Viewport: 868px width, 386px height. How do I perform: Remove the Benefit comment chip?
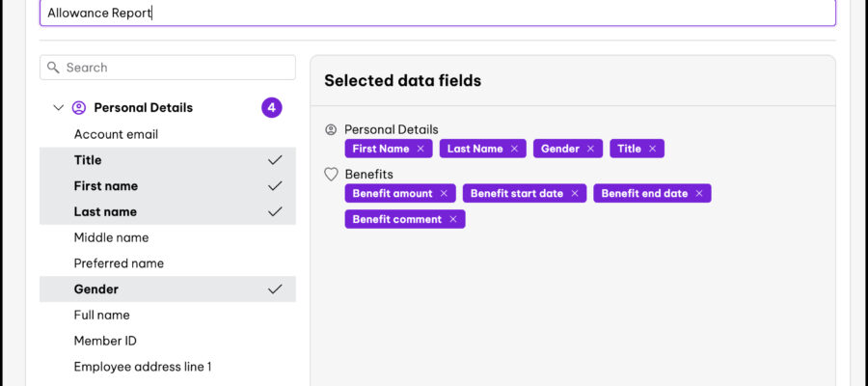click(x=453, y=219)
